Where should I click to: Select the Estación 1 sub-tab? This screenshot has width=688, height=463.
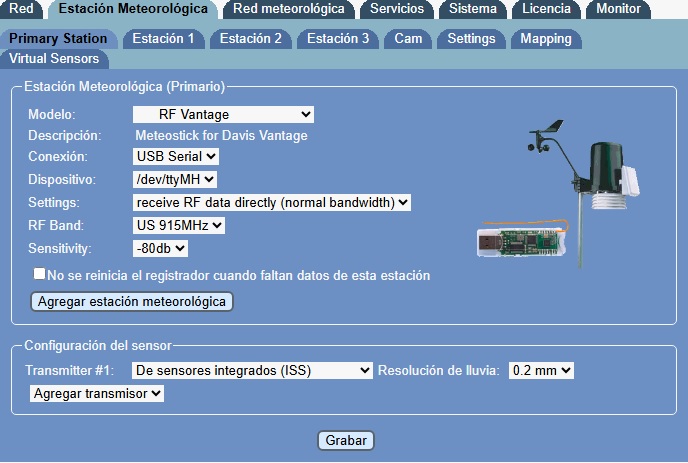point(163,39)
